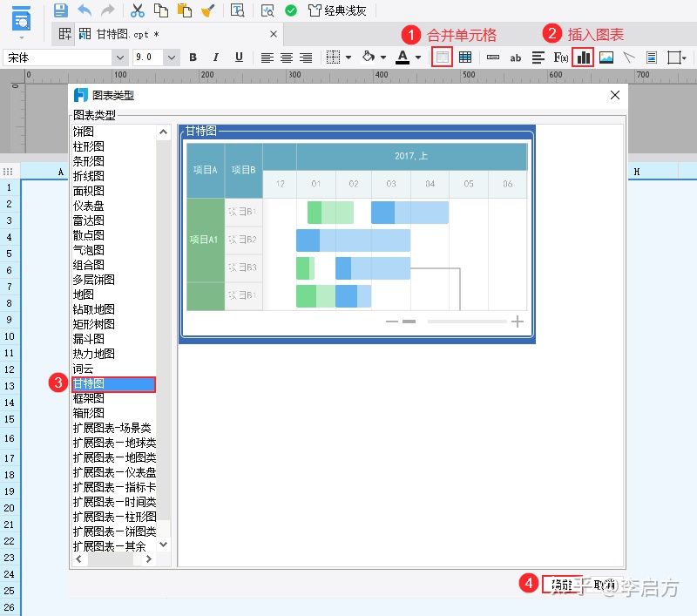The height and width of the screenshot is (616, 697).
Task: Click the Merge Cells icon
Action: tap(443, 58)
